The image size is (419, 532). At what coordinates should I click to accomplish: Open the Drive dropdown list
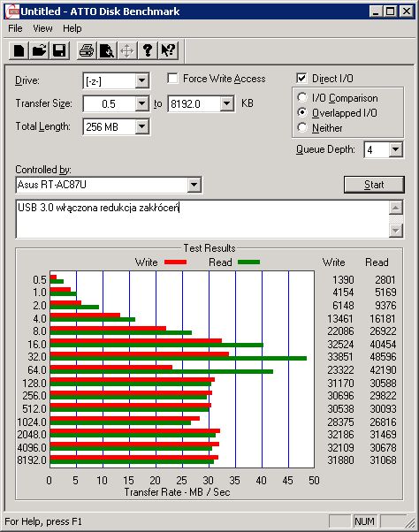141,81
